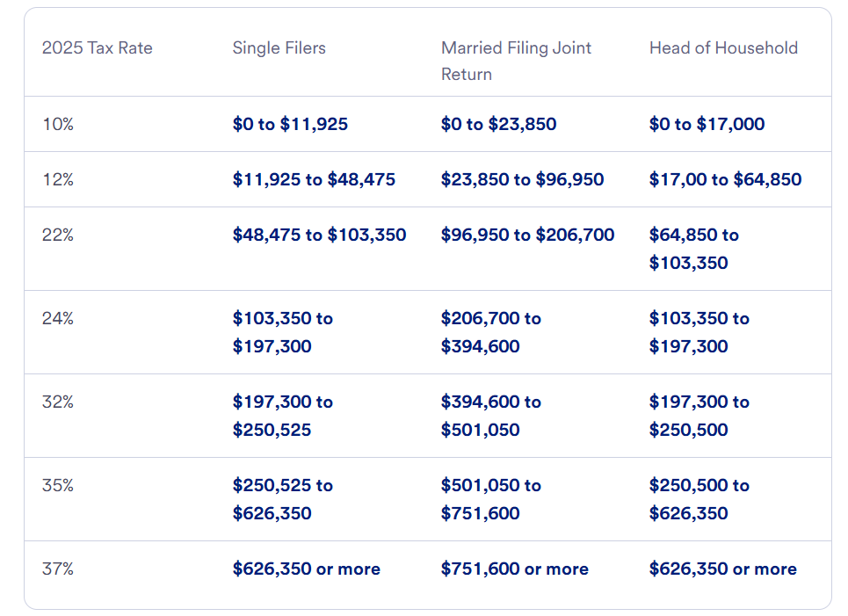
Task: Click the "Married Filing Joint Return" header
Action: click(516, 61)
